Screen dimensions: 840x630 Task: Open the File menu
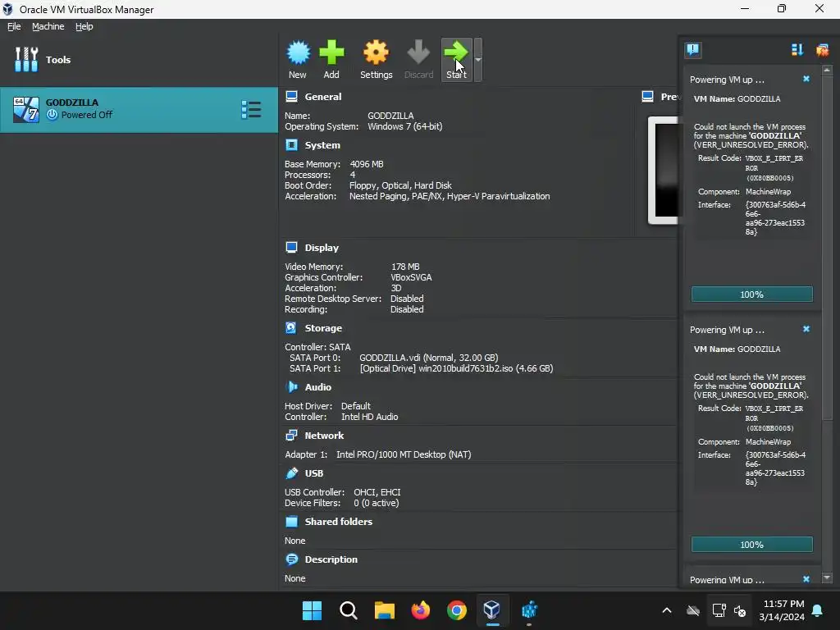click(14, 26)
